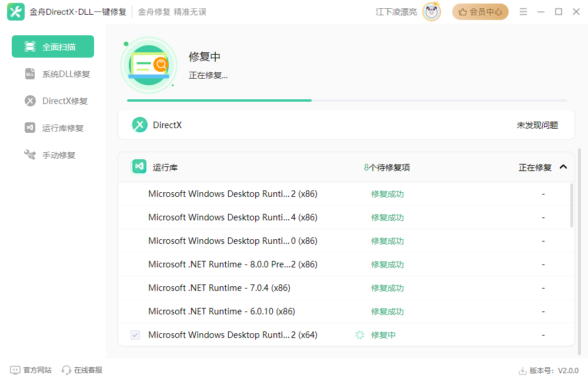Click the version download icon near V2.0.0
Image resolution: width=588 pixels, height=382 pixels.
coord(522,370)
